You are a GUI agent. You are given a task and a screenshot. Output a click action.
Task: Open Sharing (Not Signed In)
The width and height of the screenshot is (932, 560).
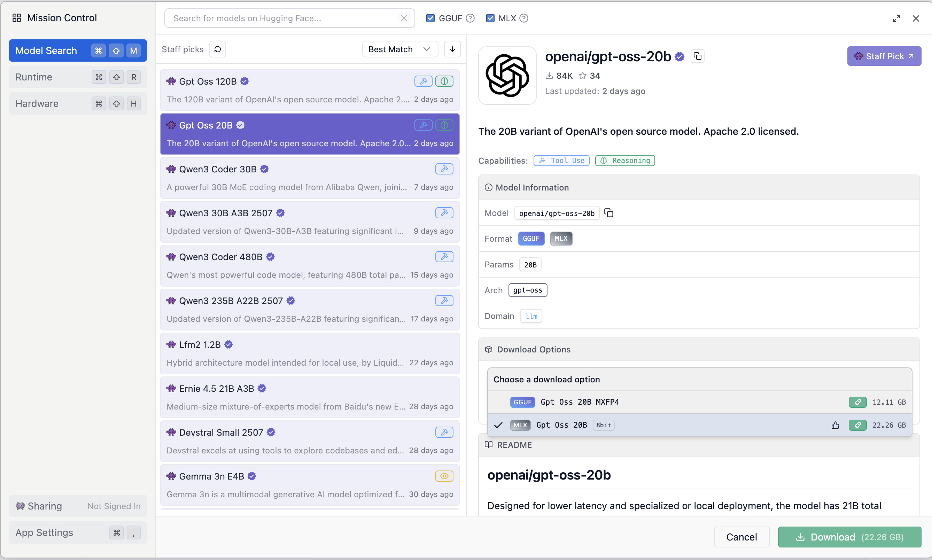click(78, 506)
